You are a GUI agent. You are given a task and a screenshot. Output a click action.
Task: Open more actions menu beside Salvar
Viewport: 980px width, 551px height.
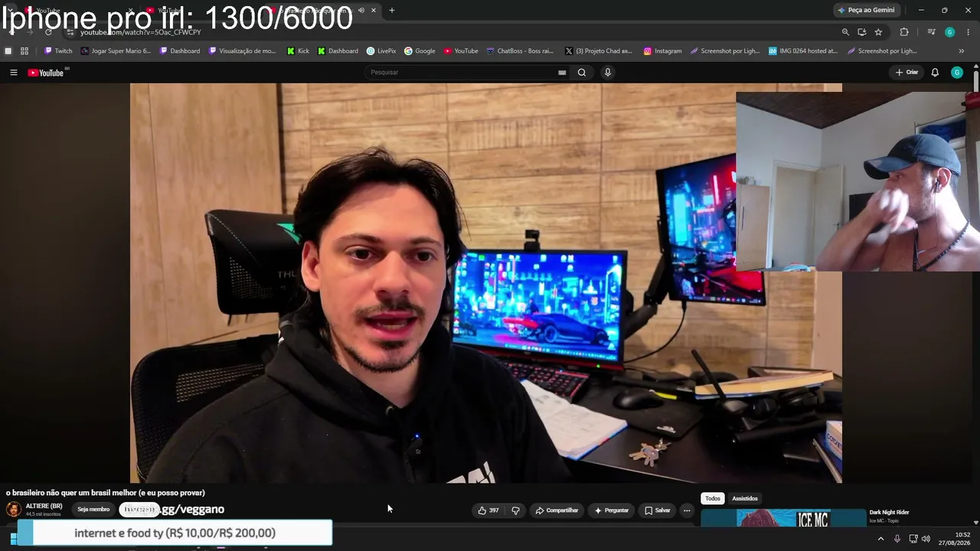point(687,510)
